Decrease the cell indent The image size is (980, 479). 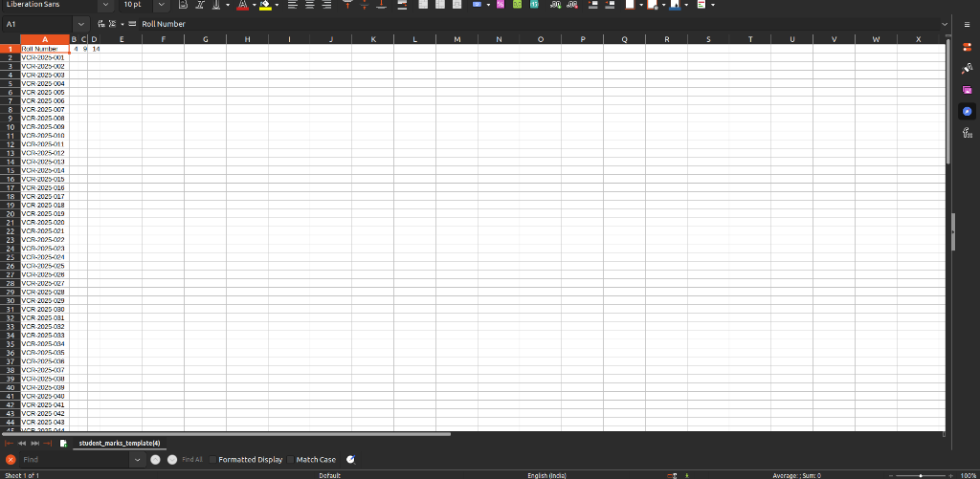(x=610, y=5)
